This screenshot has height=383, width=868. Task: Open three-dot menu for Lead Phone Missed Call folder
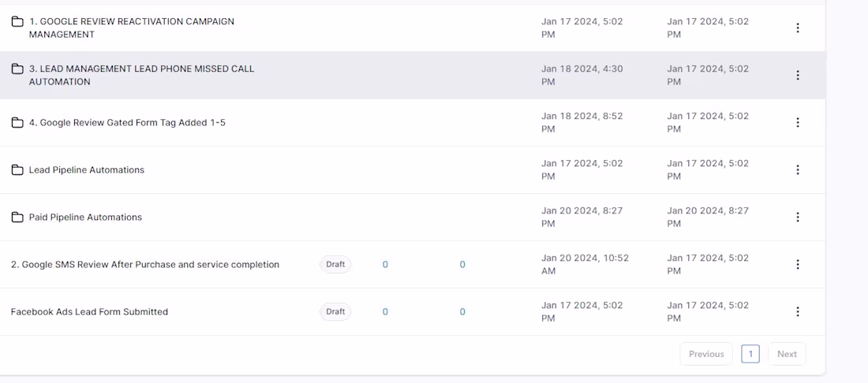point(798,76)
